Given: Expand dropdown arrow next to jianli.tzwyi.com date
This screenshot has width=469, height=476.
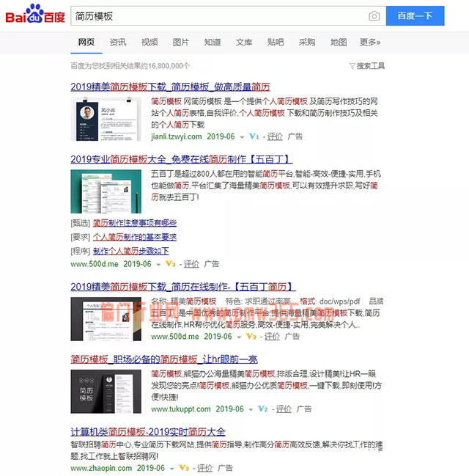Looking at the screenshot, I should coord(242,137).
